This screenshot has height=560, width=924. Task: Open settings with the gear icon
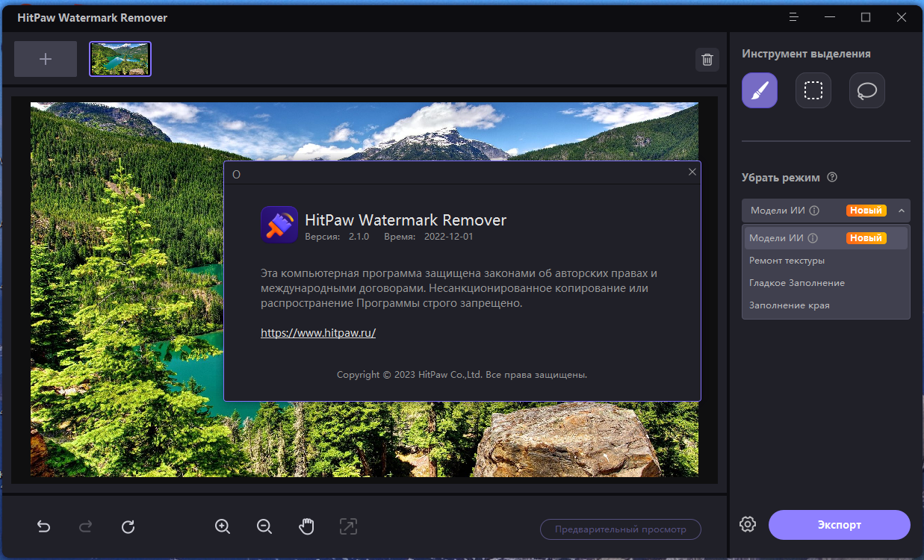point(748,524)
